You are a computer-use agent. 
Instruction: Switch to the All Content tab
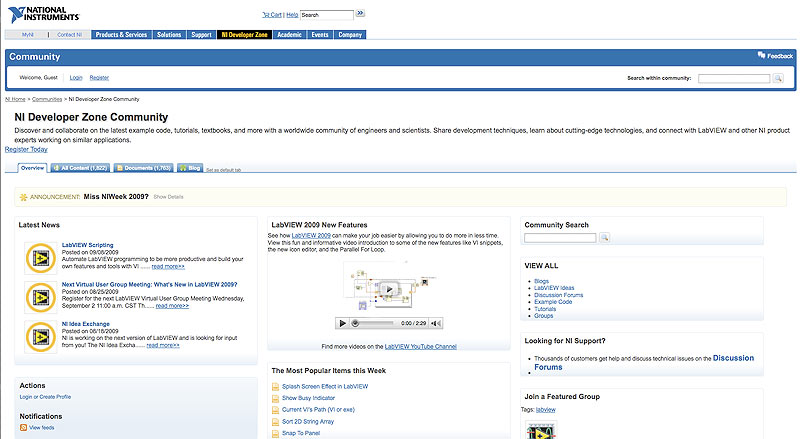(x=80, y=168)
